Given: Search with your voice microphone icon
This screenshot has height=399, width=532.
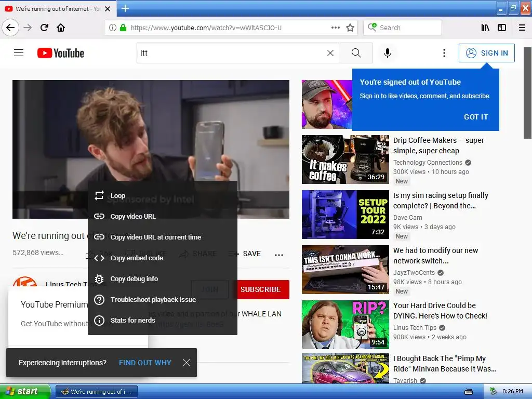Looking at the screenshot, I should pyautogui.click(x=388, y=53).
